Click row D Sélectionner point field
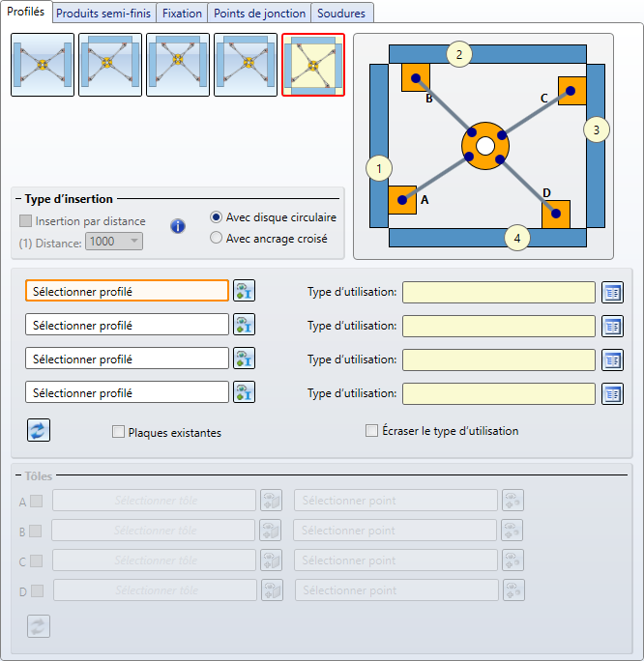 click(396, 589)
